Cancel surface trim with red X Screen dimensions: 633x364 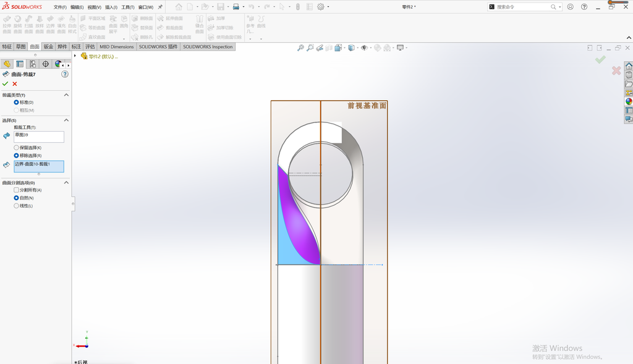15,84
